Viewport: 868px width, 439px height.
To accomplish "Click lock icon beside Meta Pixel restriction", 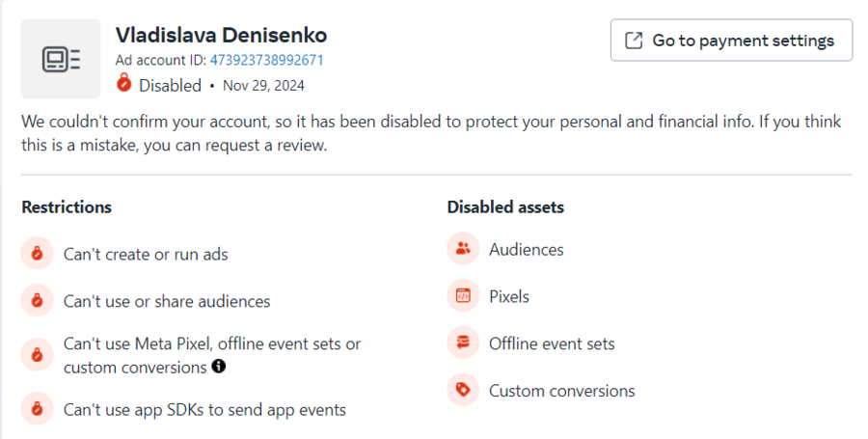I will [x=37, y=354].
